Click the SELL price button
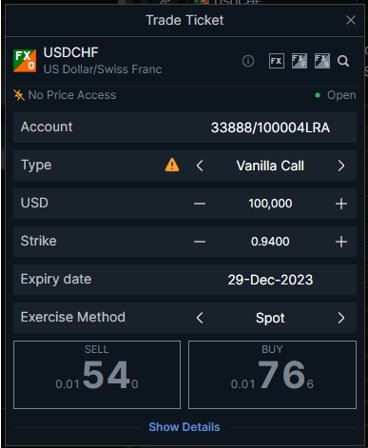Viewport: 368px width, 448px height. 97,375
